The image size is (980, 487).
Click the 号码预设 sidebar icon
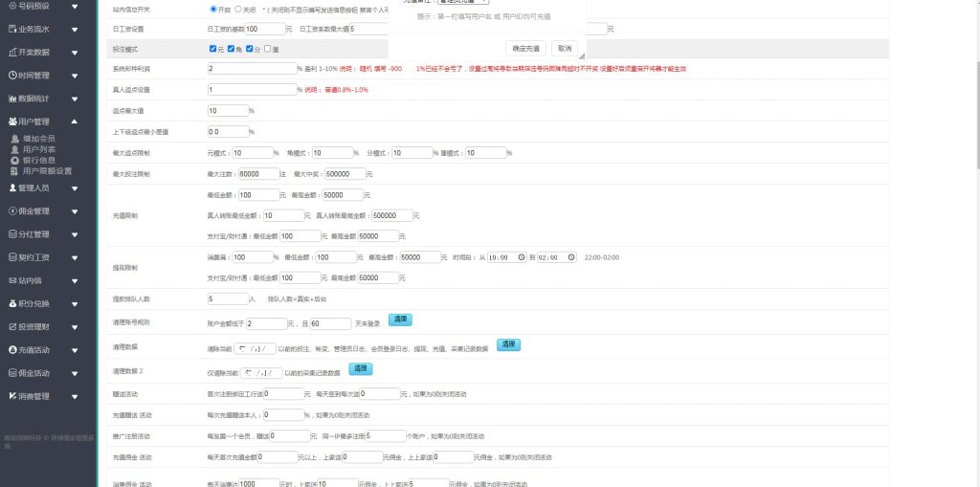click(x=13, y=7)
